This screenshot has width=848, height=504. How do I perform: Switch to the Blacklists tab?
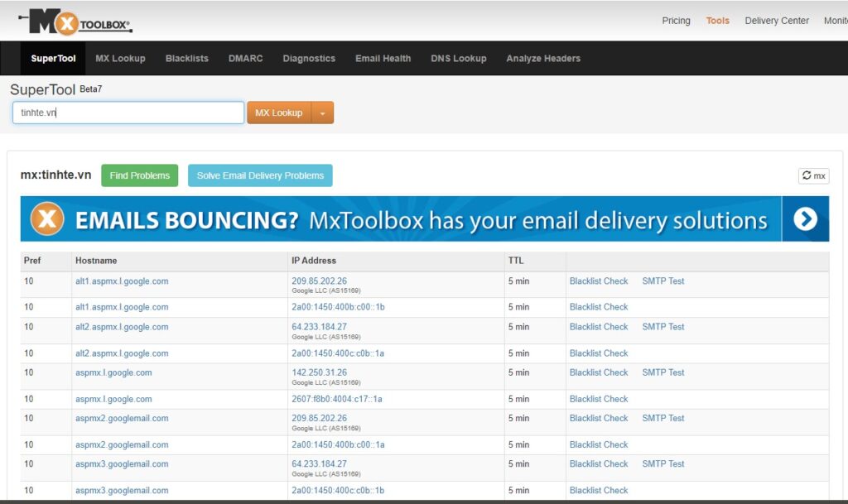point(187,59)
